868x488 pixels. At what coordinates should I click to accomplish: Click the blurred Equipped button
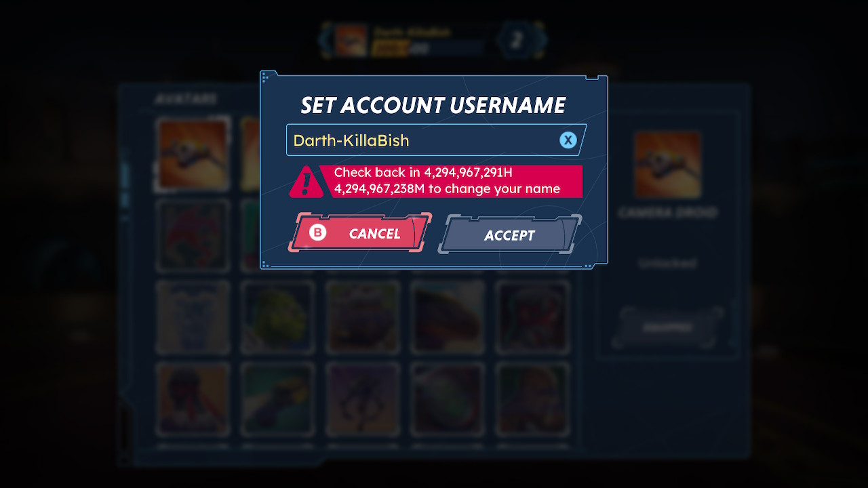[x=667, y=327]
